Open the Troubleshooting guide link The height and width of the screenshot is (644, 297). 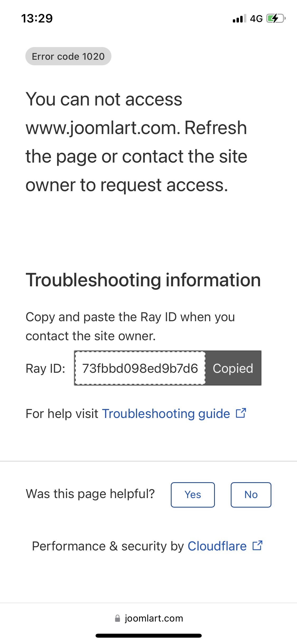pos(166,414)
